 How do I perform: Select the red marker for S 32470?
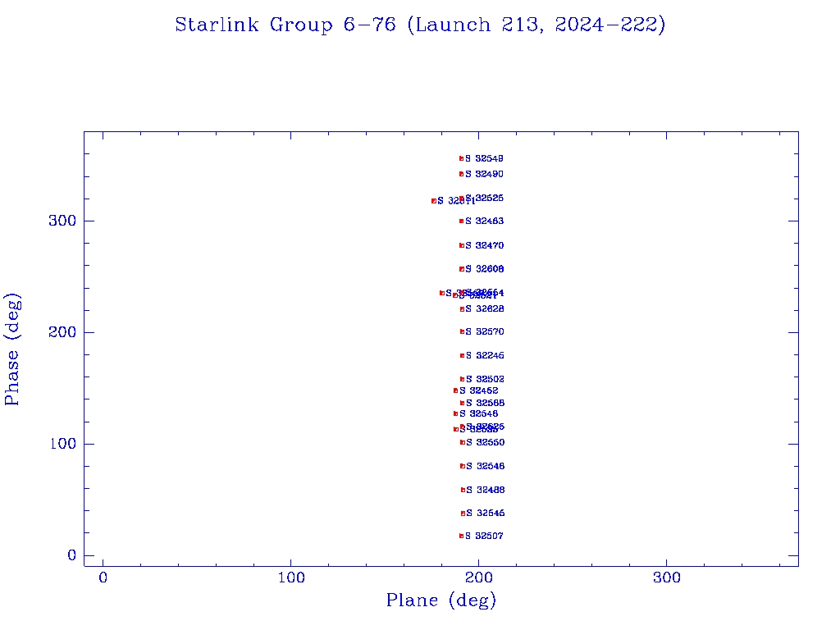461,245
